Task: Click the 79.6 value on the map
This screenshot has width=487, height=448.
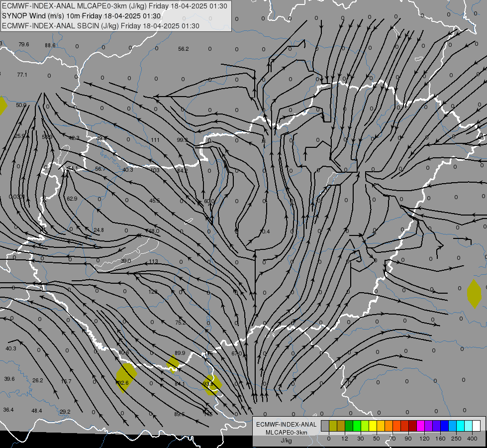Action: tap(23, 44)
